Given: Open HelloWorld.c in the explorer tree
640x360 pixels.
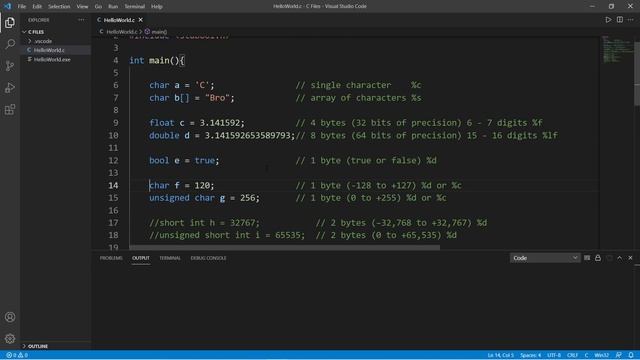Looking at the screenshot, I should point(49,50).
